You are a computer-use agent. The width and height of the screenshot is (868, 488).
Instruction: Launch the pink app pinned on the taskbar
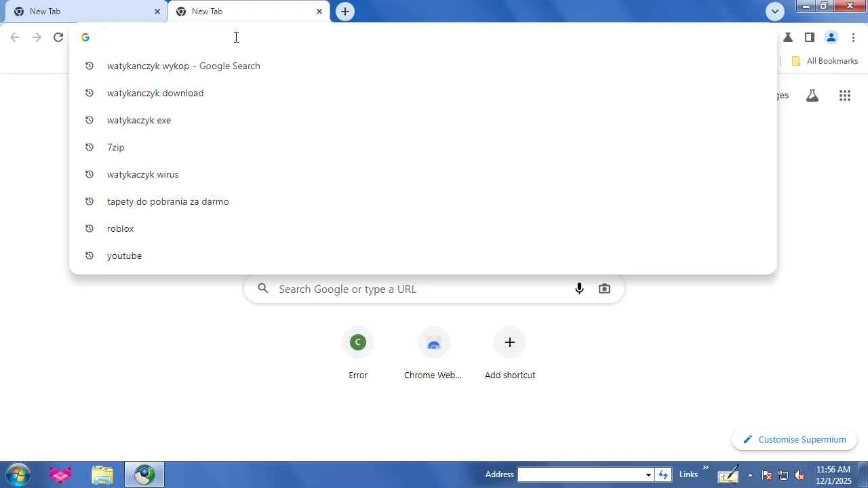(x=61, y=475)
